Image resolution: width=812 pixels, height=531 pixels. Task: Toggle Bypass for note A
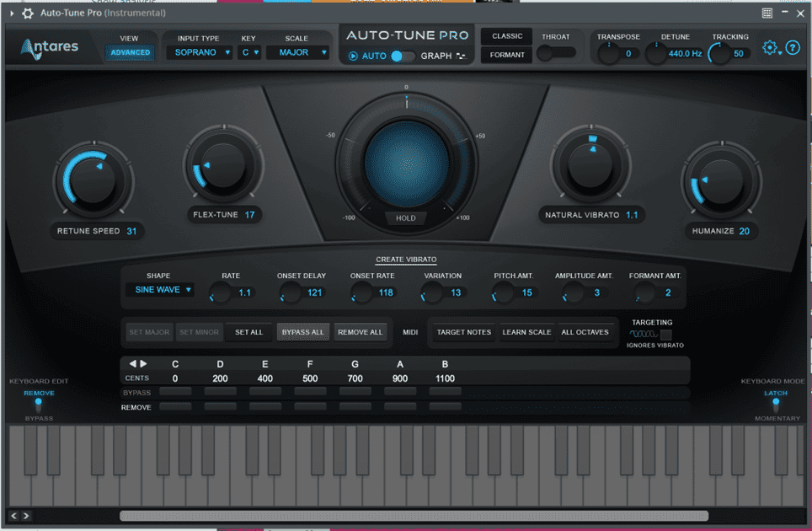pyautogui.click(x=400, y=392)
